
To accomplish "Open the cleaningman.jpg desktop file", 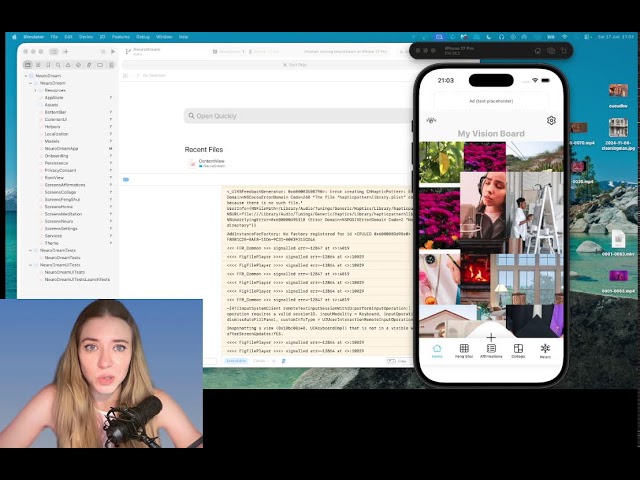I will pos(618,134).
